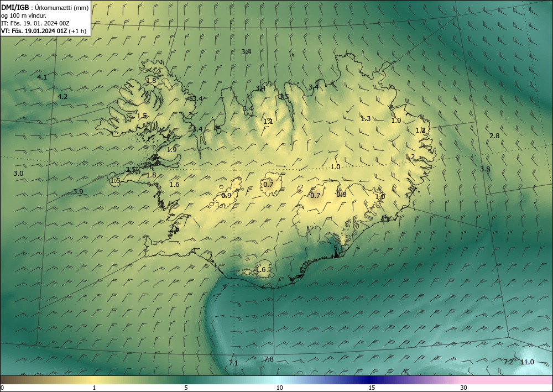Click the '30' tick on the color scale
This screenshot has height=392, width=553.
point(464,388)
